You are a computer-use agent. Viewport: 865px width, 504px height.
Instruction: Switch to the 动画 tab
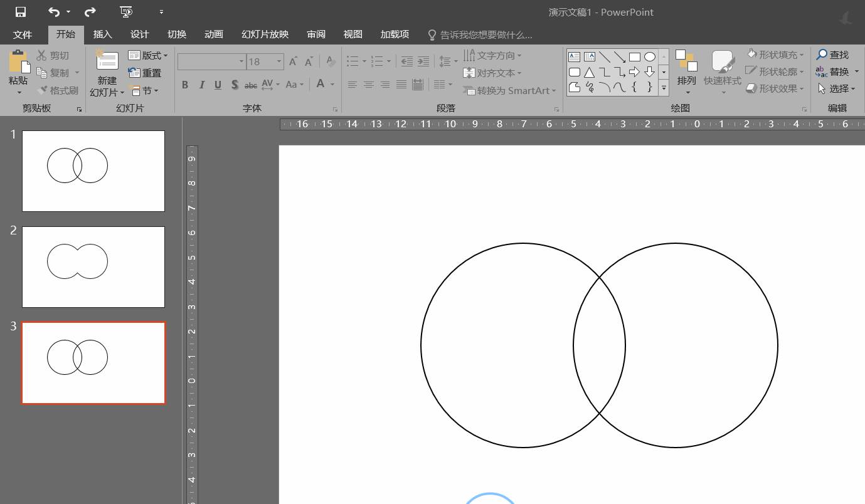click(x=214, y=34)
